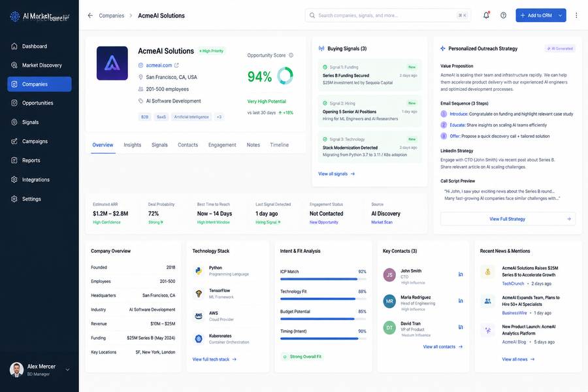Click View full tech stack link
The image size is (588, 392).
pyautogui.click(x=214, y=359)
